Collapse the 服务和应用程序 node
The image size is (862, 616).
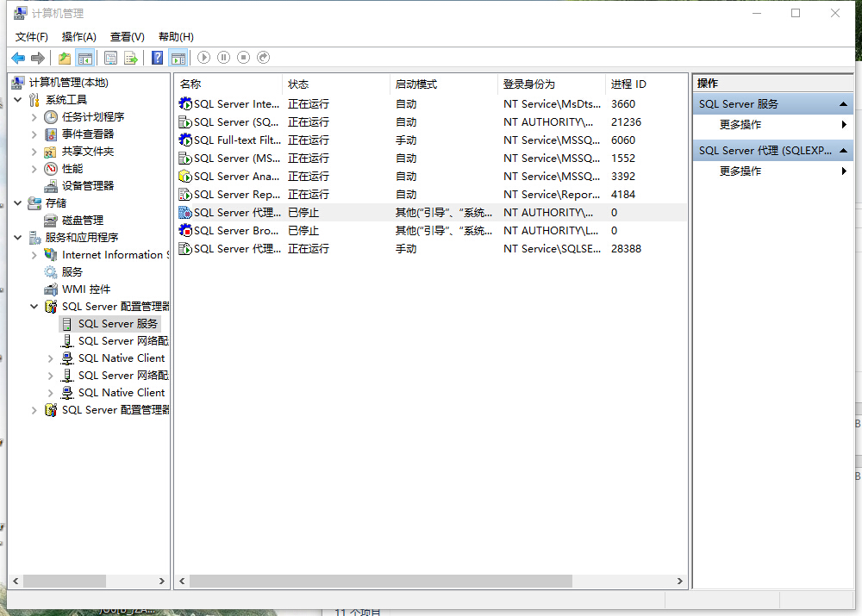18,238
